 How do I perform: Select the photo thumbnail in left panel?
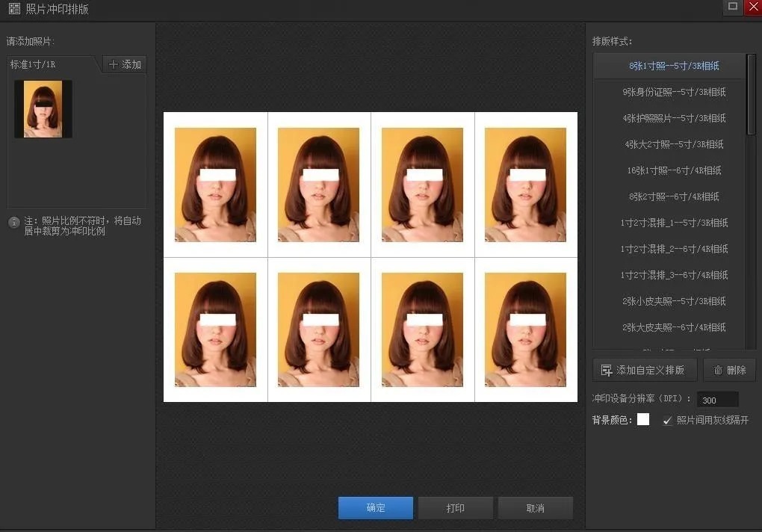43,109
